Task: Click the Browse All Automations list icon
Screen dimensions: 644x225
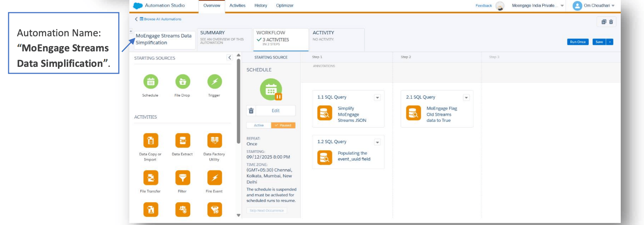Action: pos(142,19)
